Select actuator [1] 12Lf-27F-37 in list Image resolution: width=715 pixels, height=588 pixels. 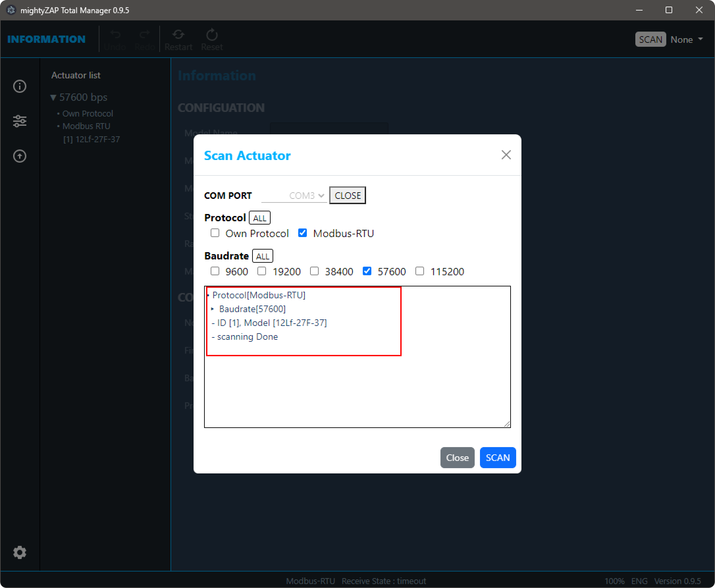pos(92,139)
